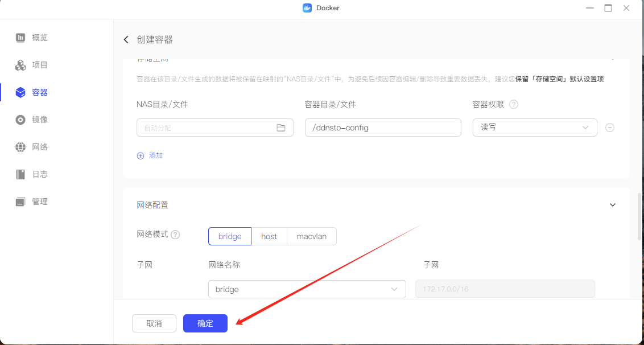The height and width of the screenshot is (345, 644).
Task: Click the plus icon beside 添加
Action: [x=141, y=156]
